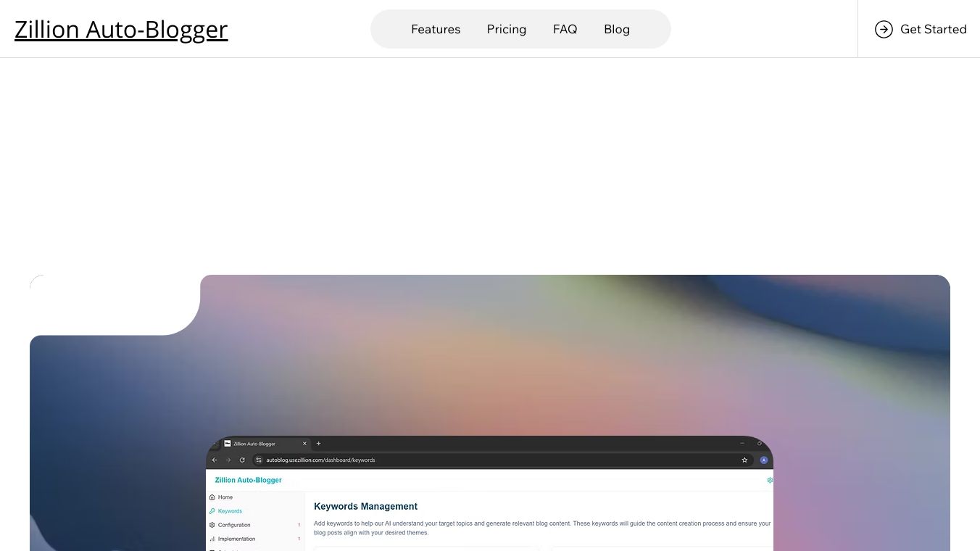Click the Keywords Management heading

tap(366, 506)
